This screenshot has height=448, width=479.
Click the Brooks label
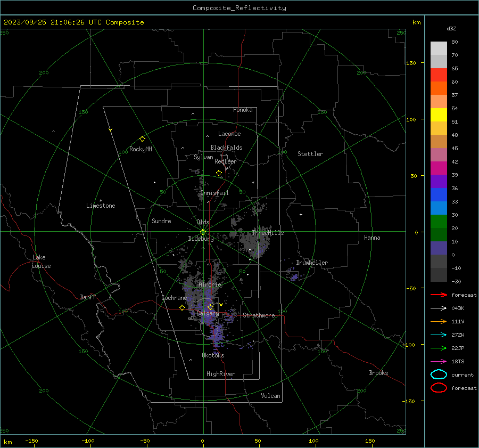pos(378,373)
